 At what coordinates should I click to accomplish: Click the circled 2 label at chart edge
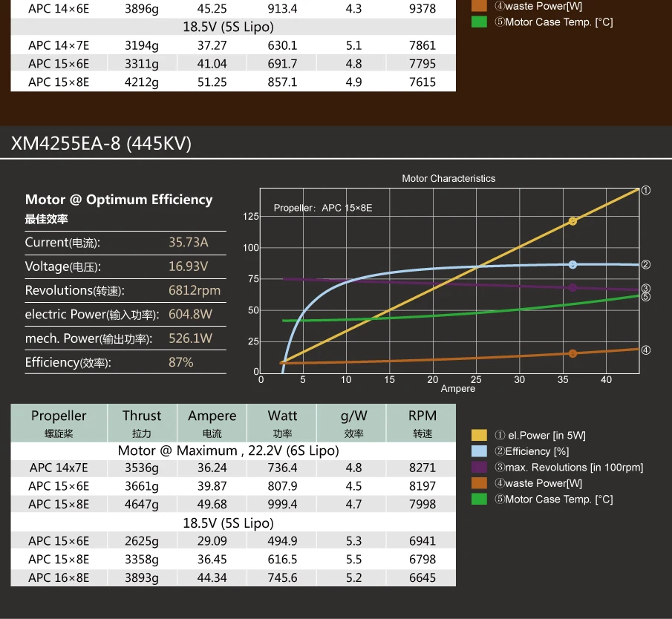click(x=645, y=265)
